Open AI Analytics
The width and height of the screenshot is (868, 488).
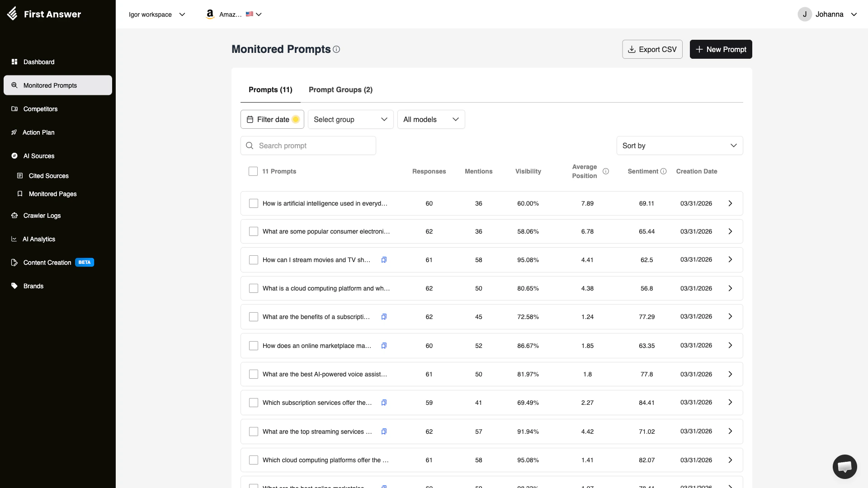38,239
